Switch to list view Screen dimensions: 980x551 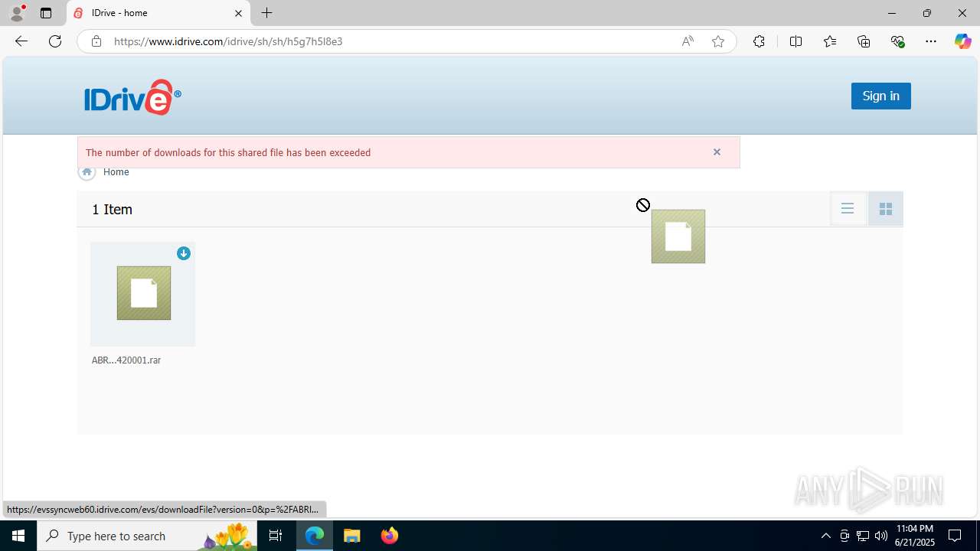click(x=848, y=209)
